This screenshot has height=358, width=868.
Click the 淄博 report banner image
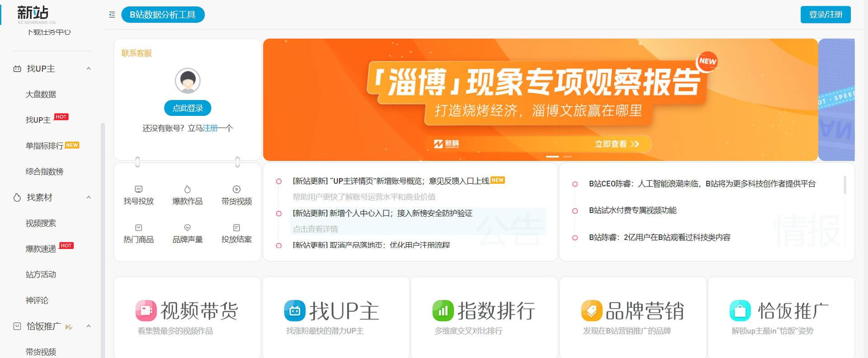point(540,100)
